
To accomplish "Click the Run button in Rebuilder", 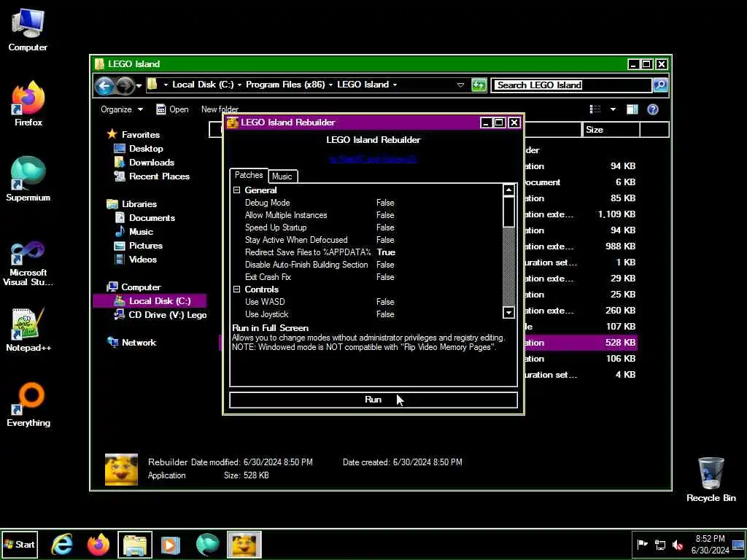I will pos(373,400).
